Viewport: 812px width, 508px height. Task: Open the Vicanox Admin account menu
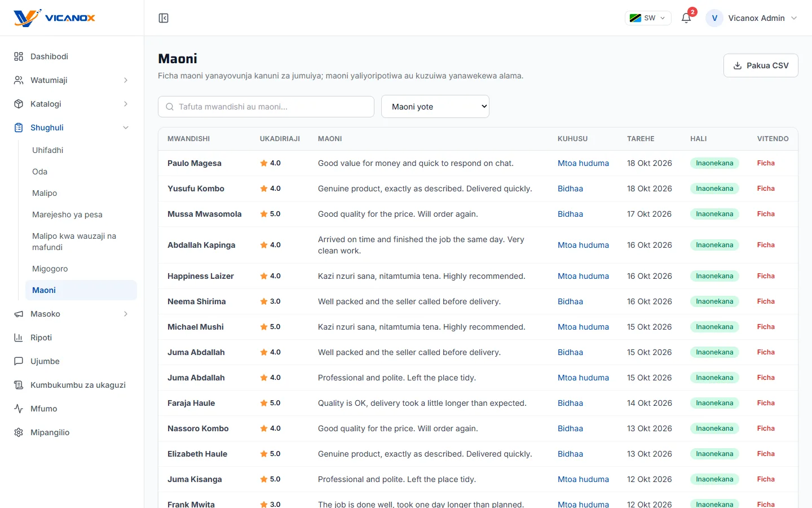752,18
